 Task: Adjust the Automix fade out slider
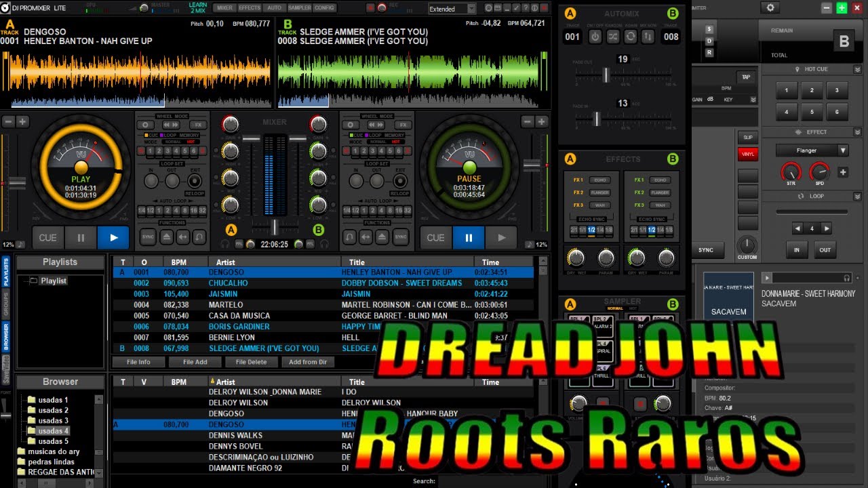click(x=606, y=75)
